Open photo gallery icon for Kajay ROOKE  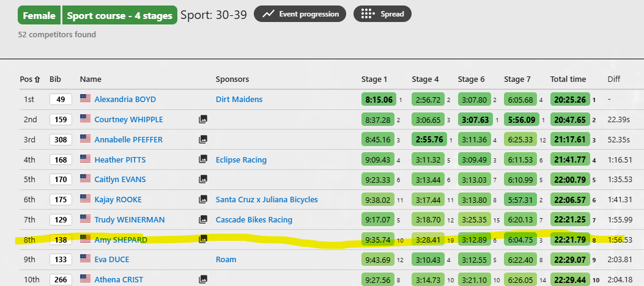pos(202,199)
